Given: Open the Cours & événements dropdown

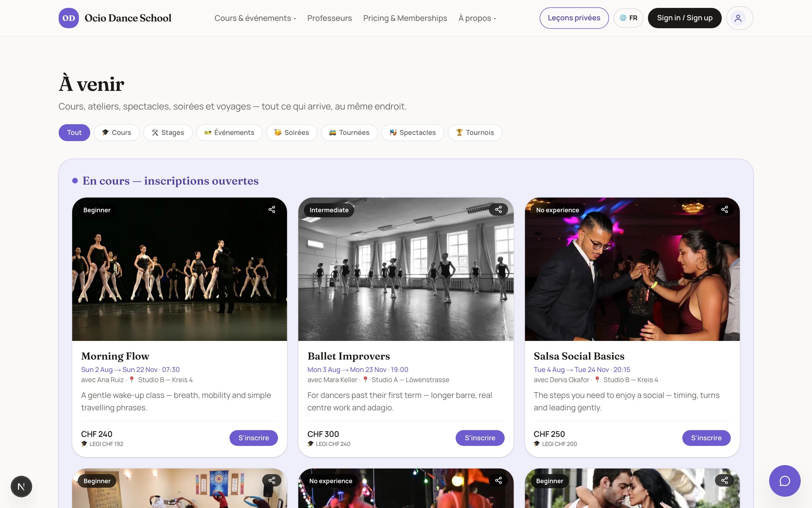Looking at the screenshot, I should 255,18.
